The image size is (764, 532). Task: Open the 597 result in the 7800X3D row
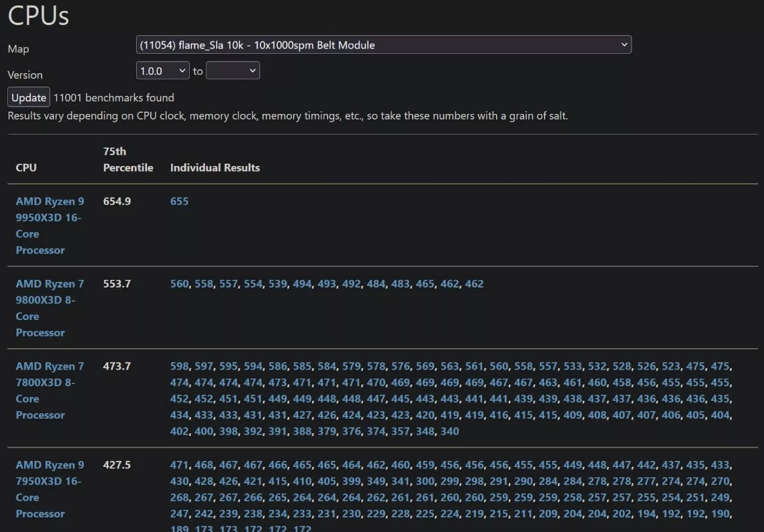click(x=203, y=366)
